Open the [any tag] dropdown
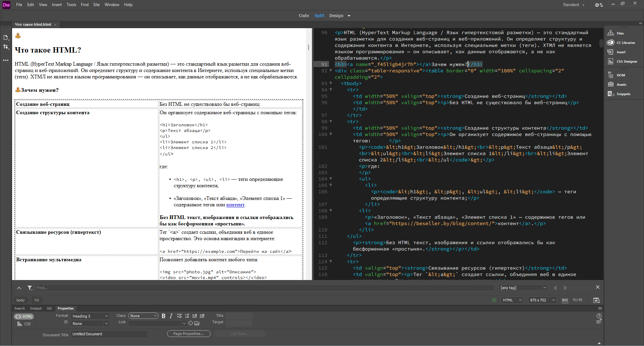The image size is (644, 346). point(523,288)
